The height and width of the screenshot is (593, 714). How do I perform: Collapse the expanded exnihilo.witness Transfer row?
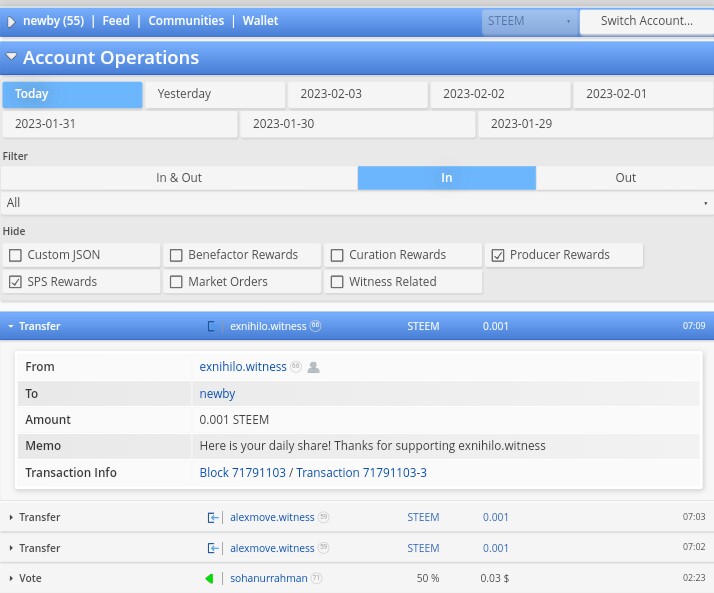(11, 327)
